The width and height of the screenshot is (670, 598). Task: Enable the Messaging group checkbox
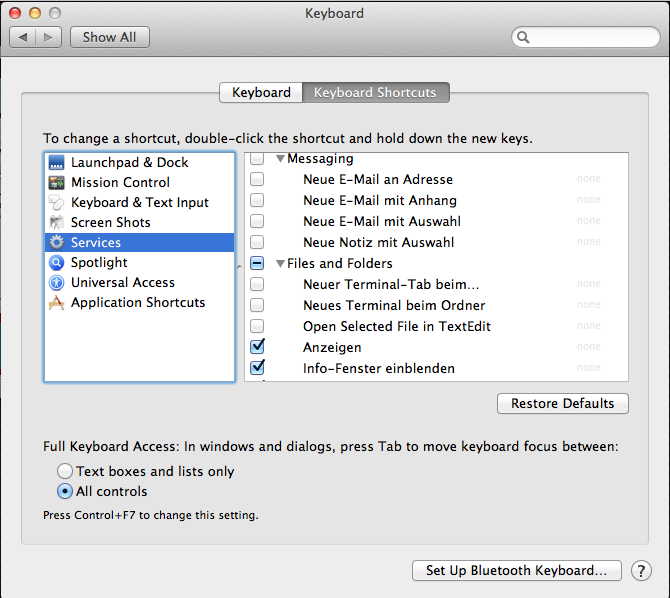click(x=257, y=159)
